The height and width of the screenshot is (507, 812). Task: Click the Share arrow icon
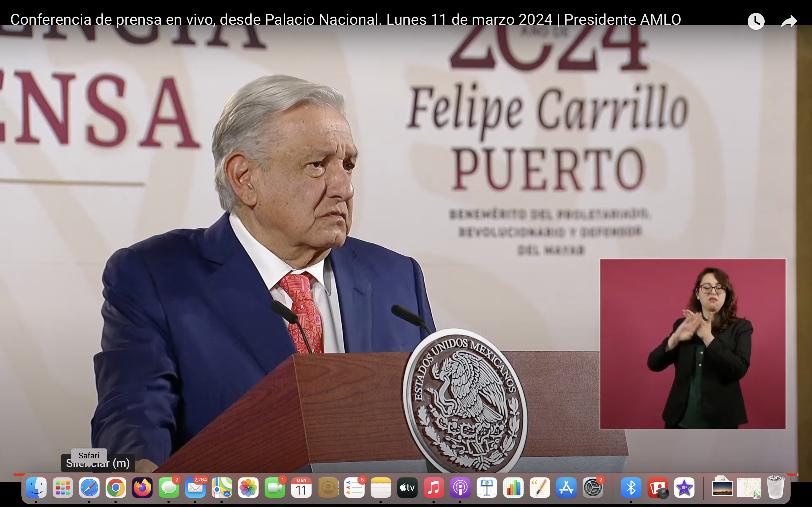coord(788,21)
